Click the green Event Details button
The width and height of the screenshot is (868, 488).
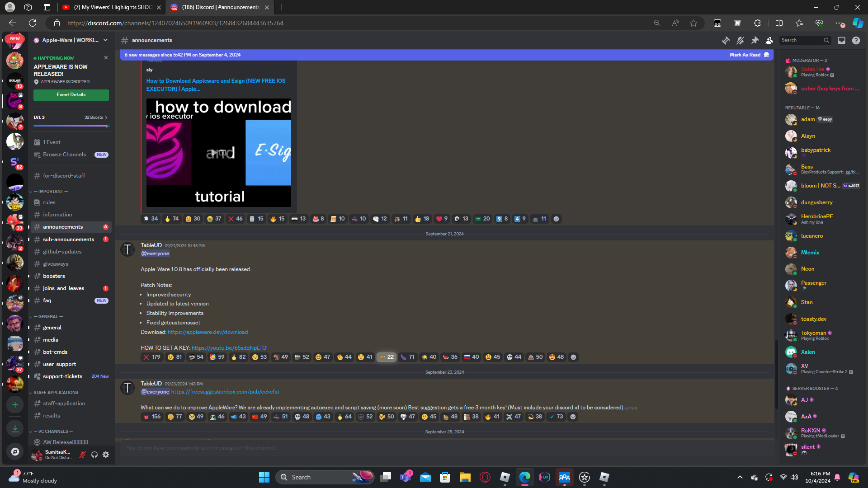coord(71,95)
